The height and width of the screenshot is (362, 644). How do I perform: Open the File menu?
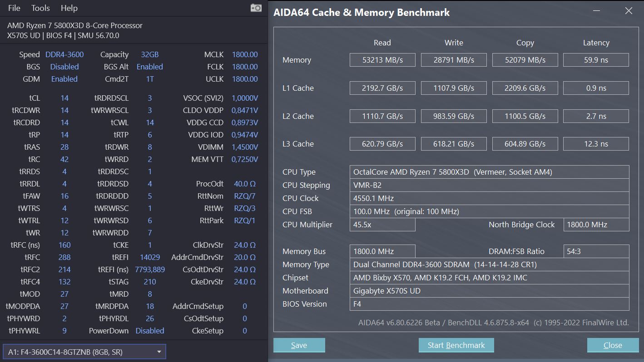click(x=14, y=8)
